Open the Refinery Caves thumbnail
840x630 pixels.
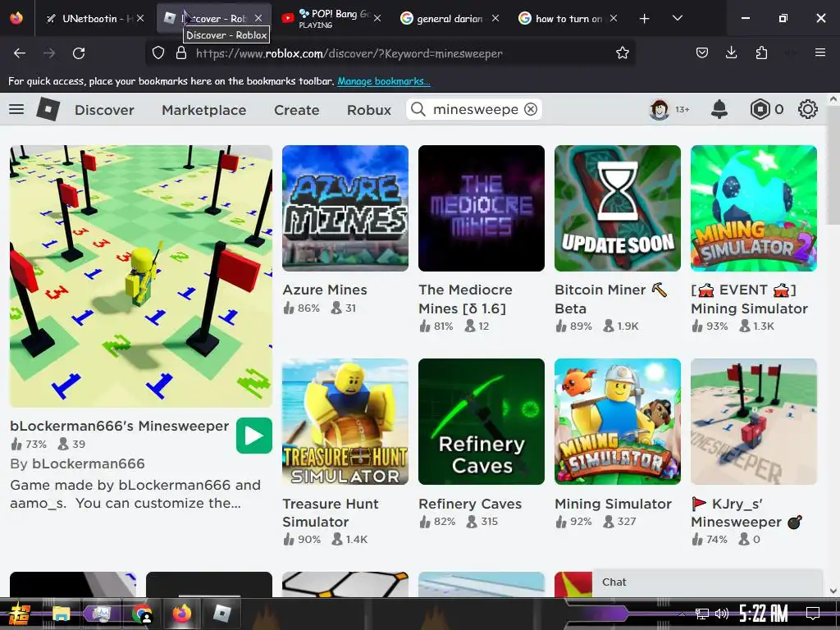pyautogui.click(x=481, y=422)
